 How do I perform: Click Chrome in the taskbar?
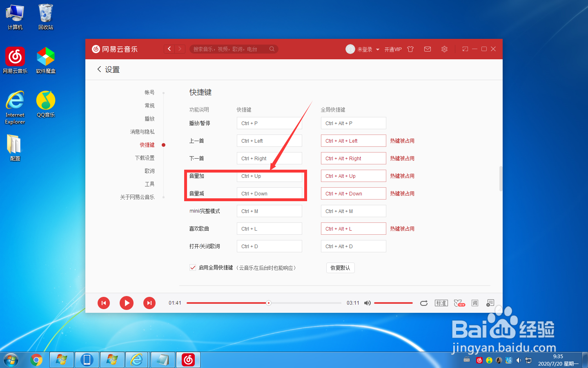pos(36,360)
